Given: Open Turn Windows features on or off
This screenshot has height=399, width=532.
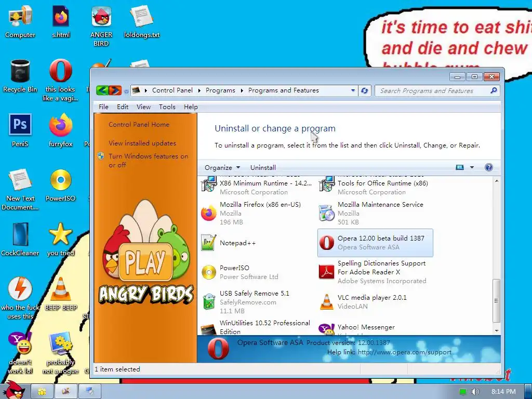Looking at the screenshot, I should [148, 161].
